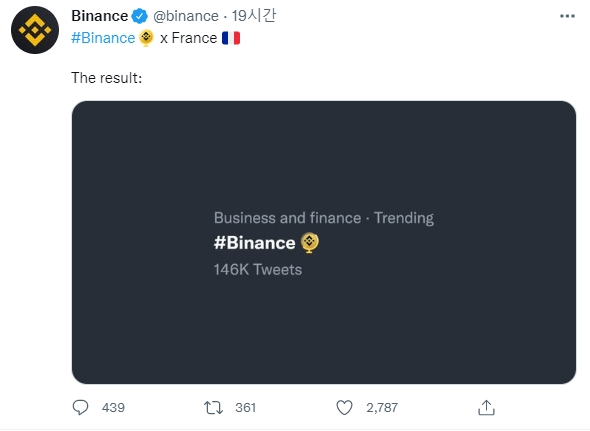The height and width of the screenshot is (431, 590).
Task: Like the tweet with heart icon
Action: click(344, 408)
